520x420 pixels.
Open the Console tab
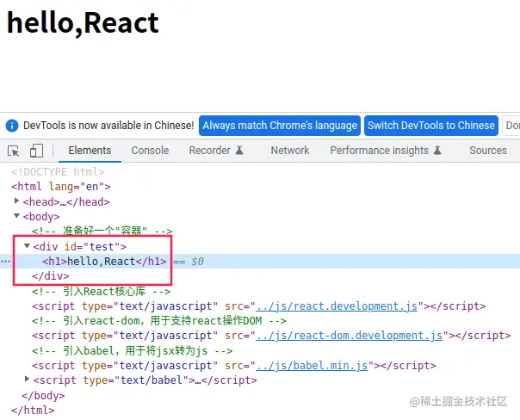pyautogui.click(x=150, y=151)
